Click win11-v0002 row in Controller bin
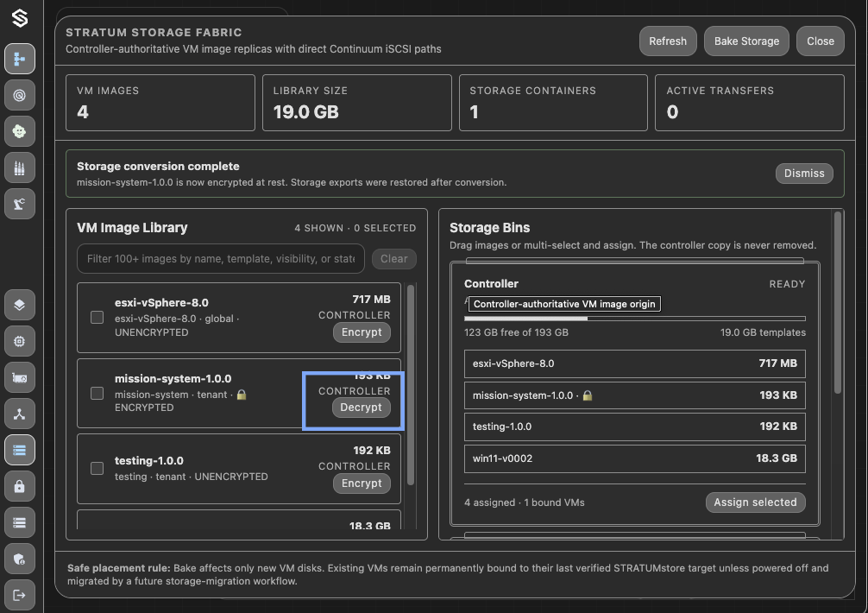Image resolution: width=868 pixels, height=613 pixels. pos(634,458)
